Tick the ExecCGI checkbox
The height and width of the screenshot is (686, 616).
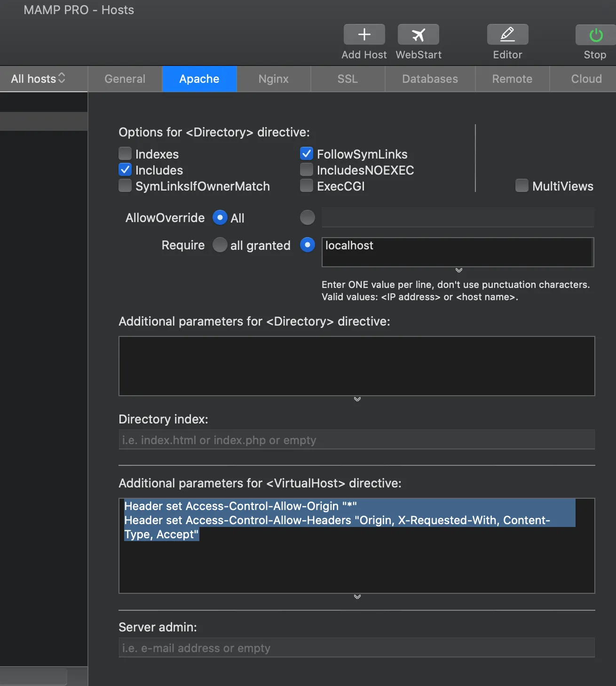[x=307, y=186]
